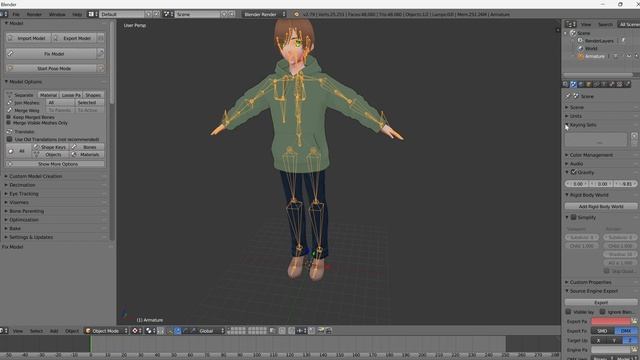Click the red Export Path field
Screen dimensions: 640x360
pos(611,322)
